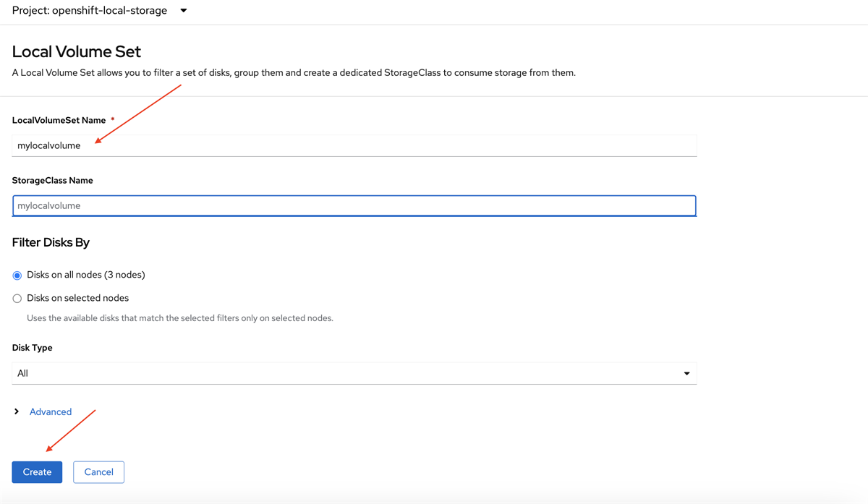The width and height of the screenshot is (868, 504).
Task: Click the Disk Type dropdown caret icon
Action: 686,373
